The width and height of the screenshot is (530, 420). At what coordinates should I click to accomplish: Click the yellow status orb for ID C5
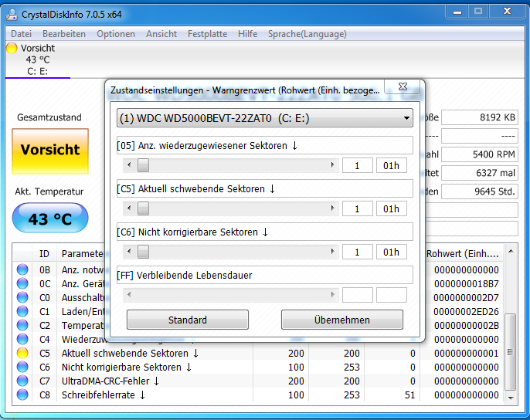click(x=22, y=353)
